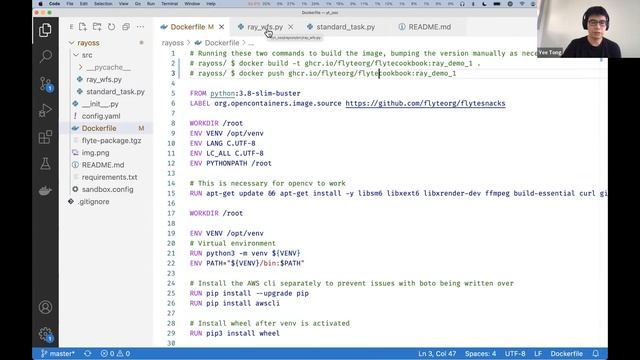Viewport: 640px width, 360px height.
Task: Open standard_task.py in file explorer
Action: tap(115, 92)
